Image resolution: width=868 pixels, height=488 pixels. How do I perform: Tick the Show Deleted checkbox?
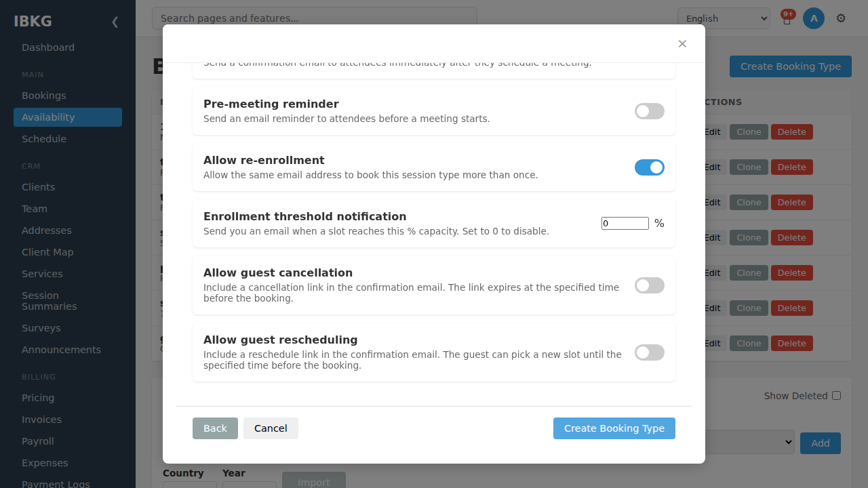[x=836, y=396]
